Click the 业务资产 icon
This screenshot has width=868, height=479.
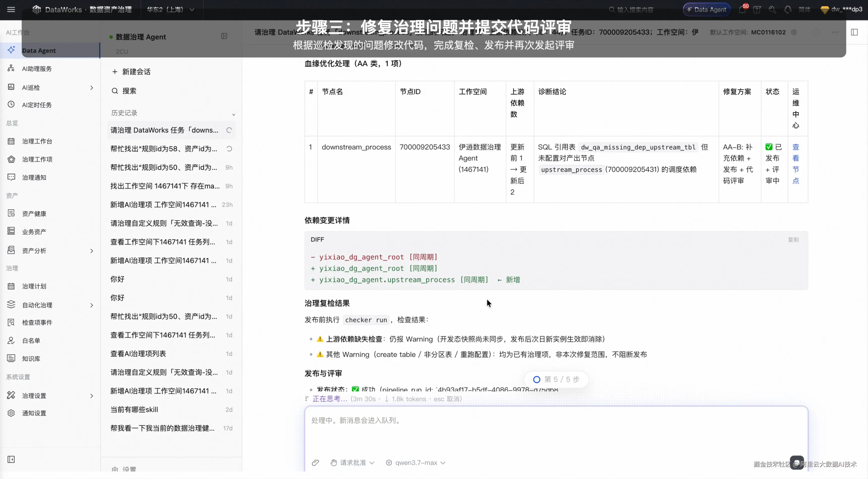click(11, 231)
